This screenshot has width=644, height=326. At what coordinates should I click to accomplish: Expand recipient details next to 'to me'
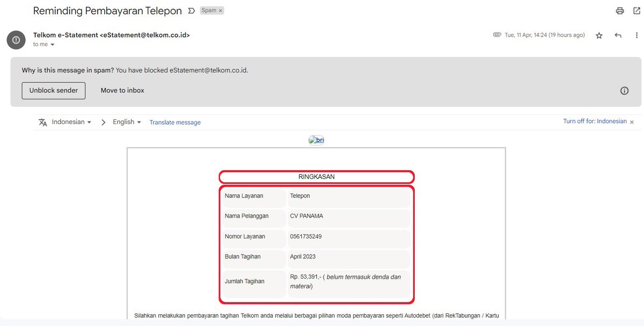point(53,45)
